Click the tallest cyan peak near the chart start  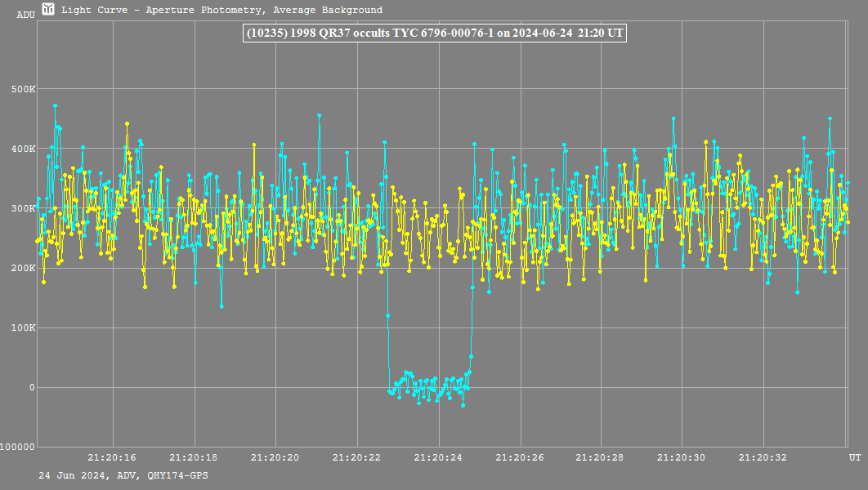(x=55, y=105)
